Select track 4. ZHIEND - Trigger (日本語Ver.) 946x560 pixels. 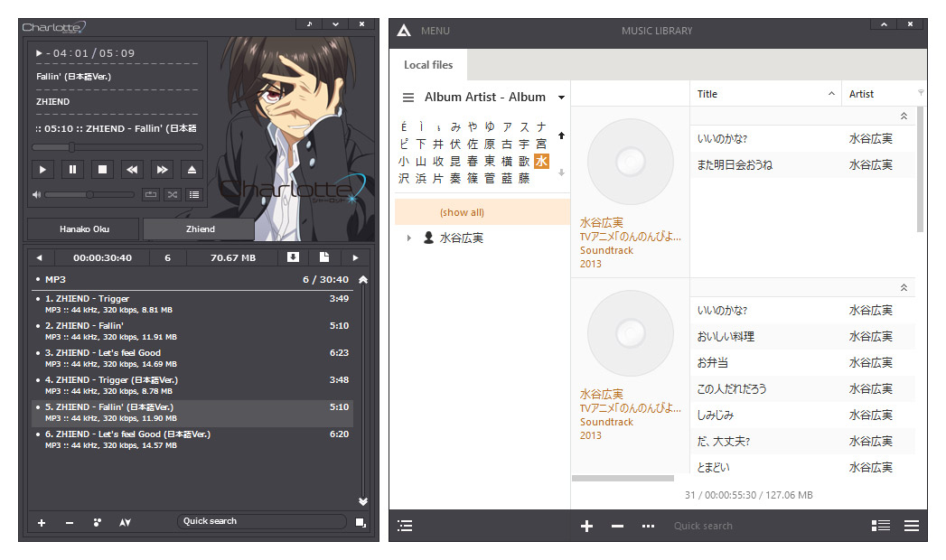tap(192, 385)
